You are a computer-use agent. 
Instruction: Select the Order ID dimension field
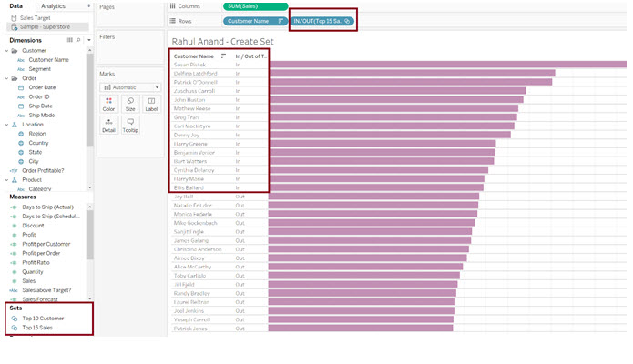tap(39, 96)
